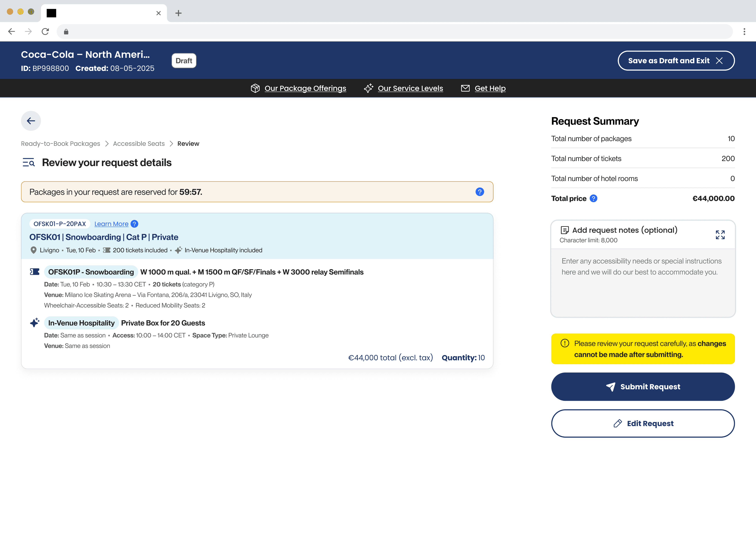Image resolution: width=756 pixels, height=538 pixels.
Task: Reload the page with the browser refresh icon
Action: point(45,31)
